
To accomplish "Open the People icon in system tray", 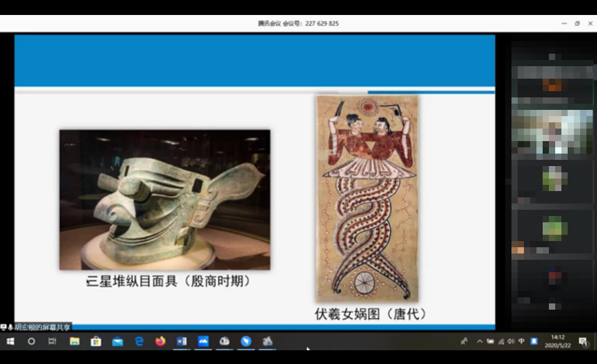I will (x=464, y=341).
